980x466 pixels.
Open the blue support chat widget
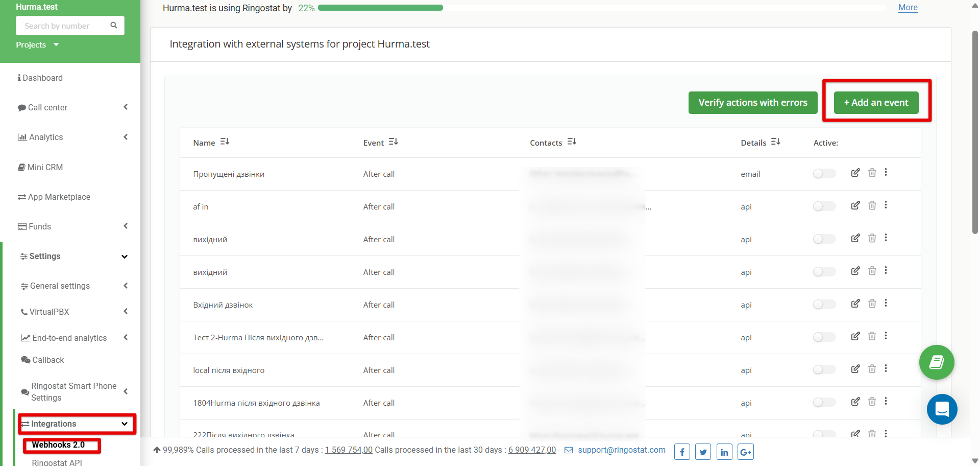point(942,409)
